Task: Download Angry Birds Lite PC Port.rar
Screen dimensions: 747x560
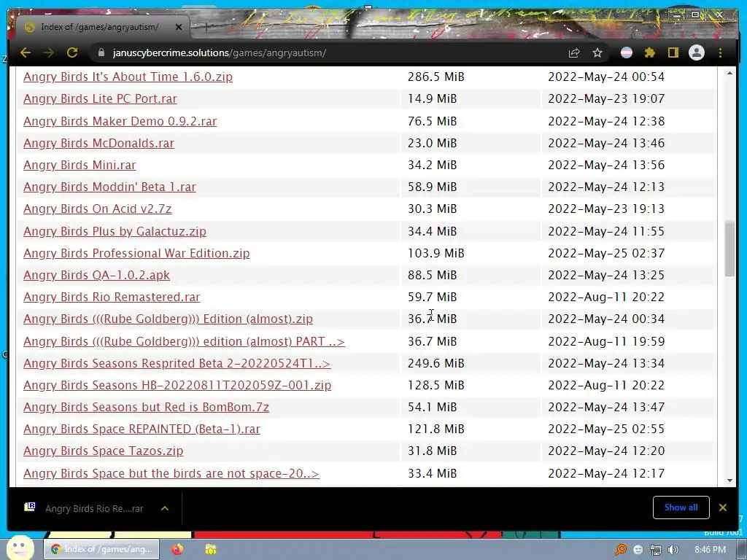Action: [x=100, y=98]
